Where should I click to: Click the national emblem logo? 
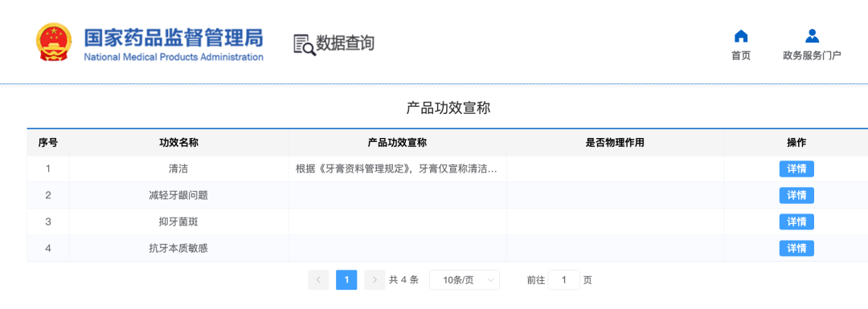pos(54,43)
